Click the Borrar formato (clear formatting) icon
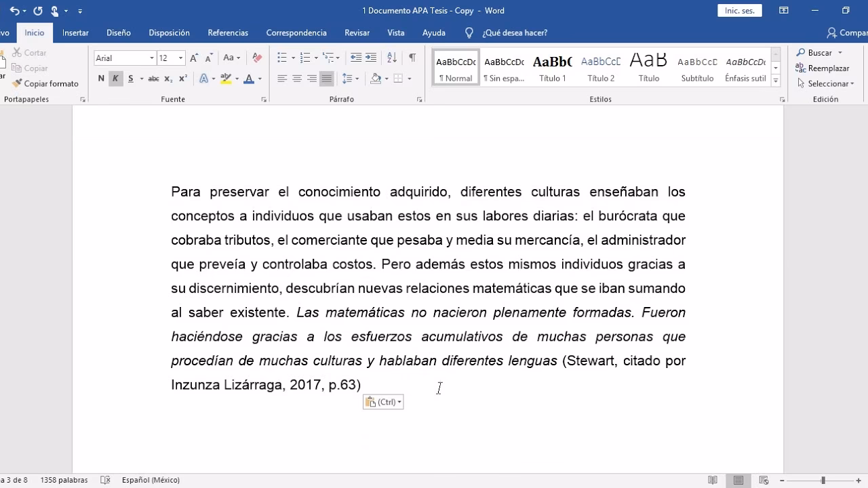The width and height of the screenshot is (868, 488). [x=256, y=58]
